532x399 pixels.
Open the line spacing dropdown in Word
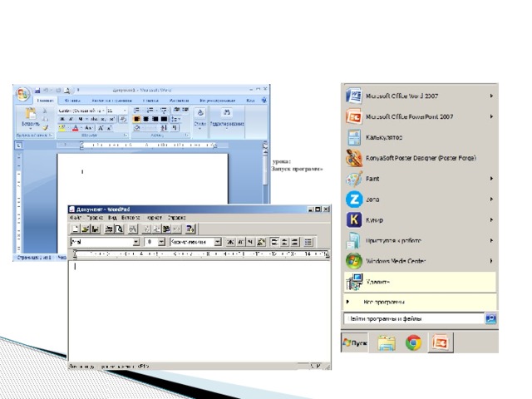175,119
